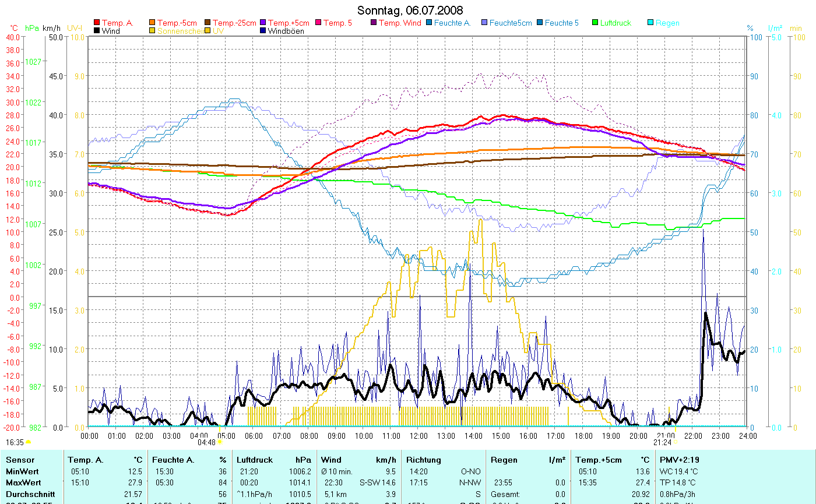Click the purple Temp.+5cm legend square
Viewport: 816px width, 504px height.
pos(263,23)
